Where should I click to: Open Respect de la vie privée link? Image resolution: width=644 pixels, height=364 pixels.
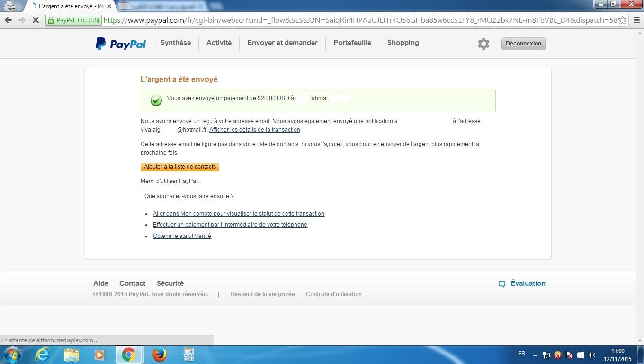(x=262, y=294)
